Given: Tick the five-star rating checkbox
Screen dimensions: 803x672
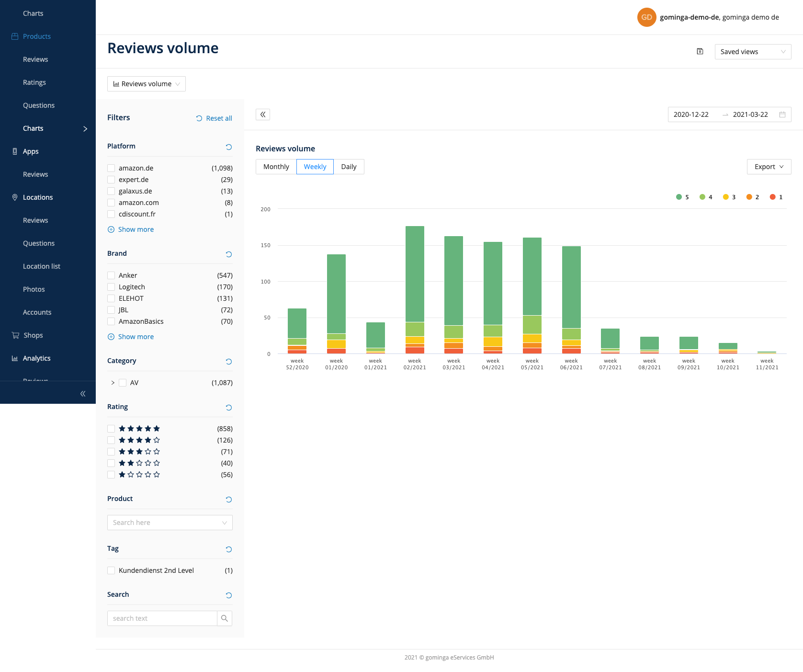Looking at the screenshot, I should tap(111, 429).
